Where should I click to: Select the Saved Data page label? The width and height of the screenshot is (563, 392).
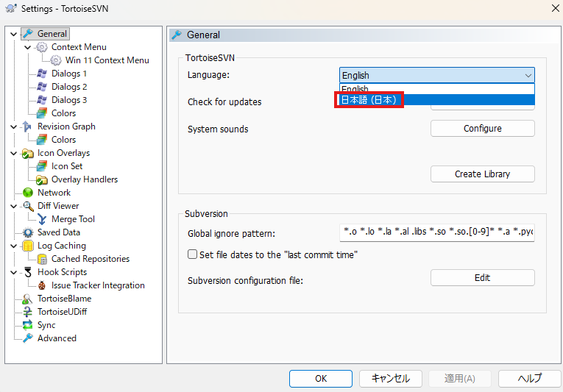[x=59, y=232]
